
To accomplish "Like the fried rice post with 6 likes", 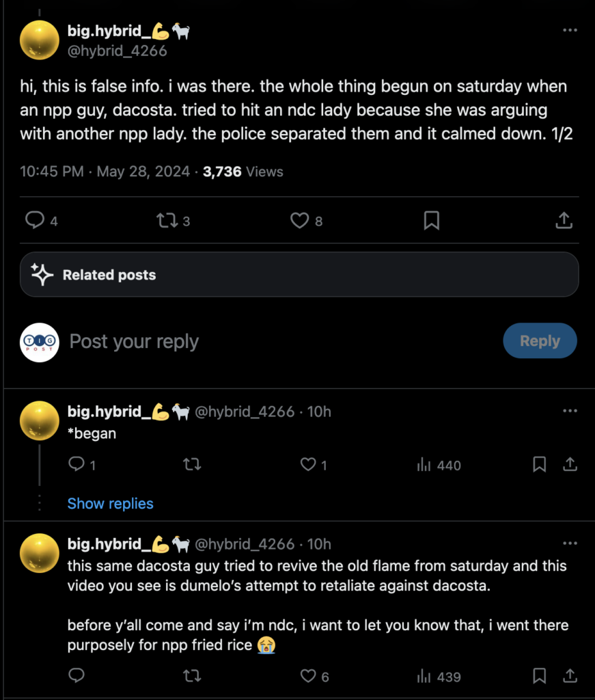I will click(x=309, y=676).
